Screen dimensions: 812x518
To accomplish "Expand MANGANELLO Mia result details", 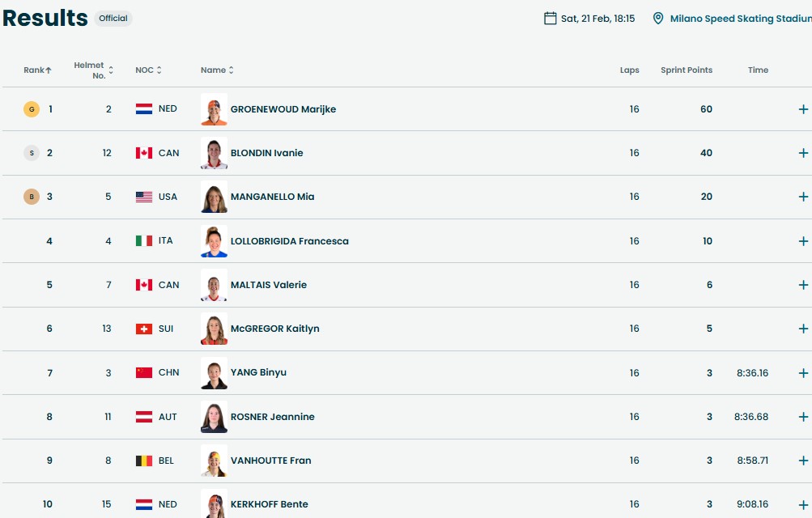I will click(x=803, y=197).
